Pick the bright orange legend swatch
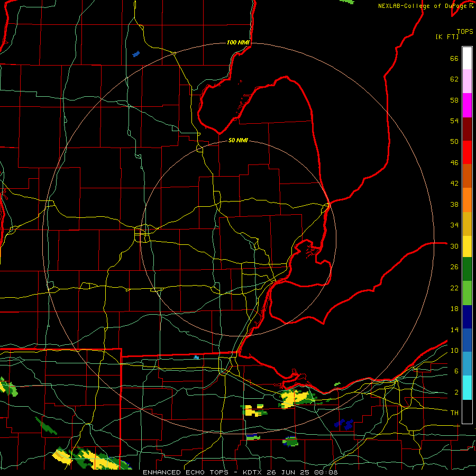 tap(467, 200)
